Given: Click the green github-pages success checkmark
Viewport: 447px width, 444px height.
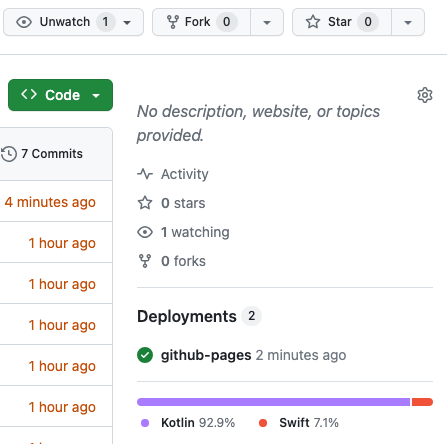Looking at the screenshot, I should 145,355.
